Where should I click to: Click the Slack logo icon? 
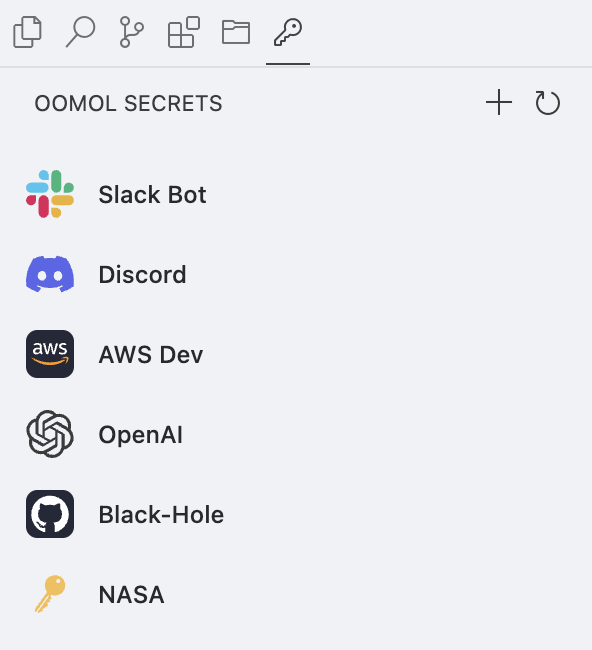tap(50, 194)
